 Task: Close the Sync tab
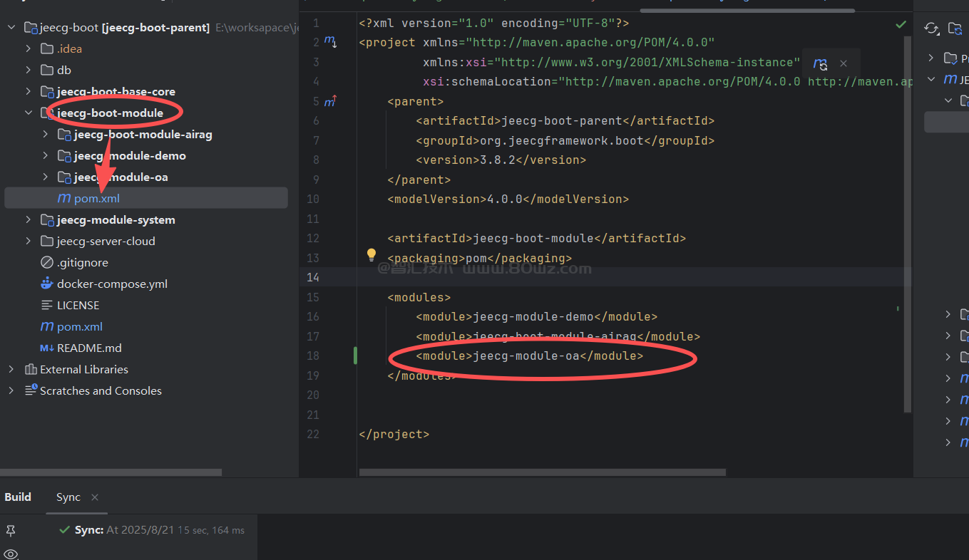pos(95,497)
